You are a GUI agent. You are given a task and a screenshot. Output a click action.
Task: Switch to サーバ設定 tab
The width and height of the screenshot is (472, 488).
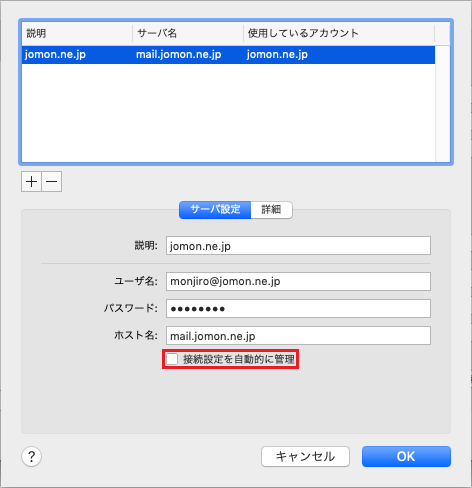point(215,210)
